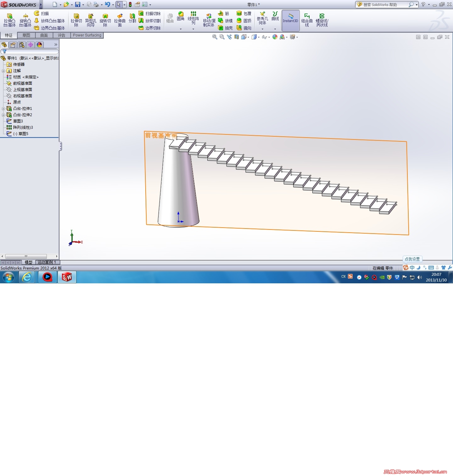Expand the manager panel tabs chevron
453x476 pixels.
click(x=56, y=45)
